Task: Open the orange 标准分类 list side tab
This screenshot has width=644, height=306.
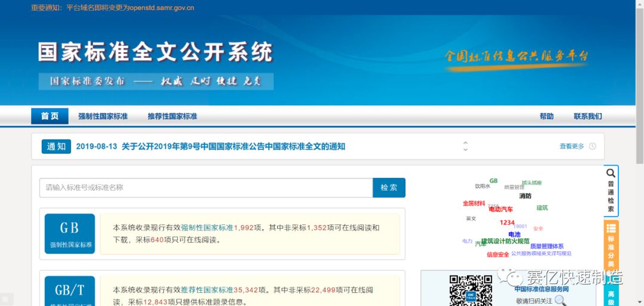Action: [x=611, y=245]
